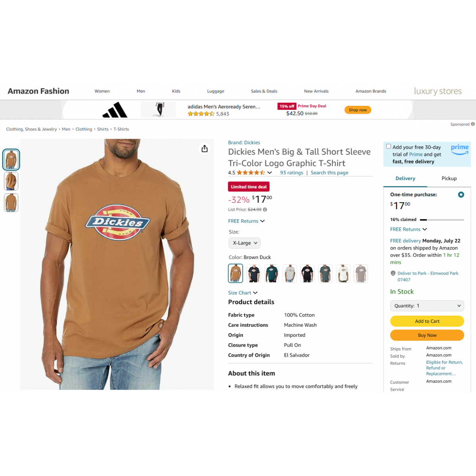Open the luxury stores logo link

click(438, 91)
